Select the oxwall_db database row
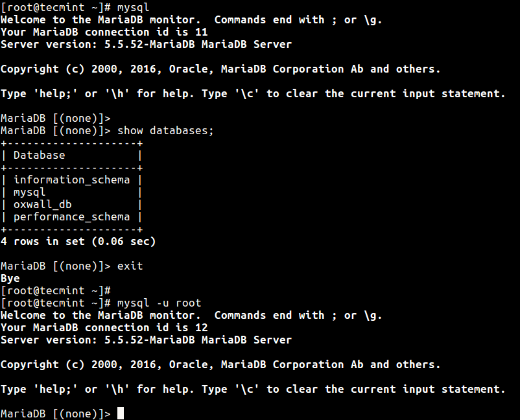520x420 pixels. click(43, 204)
